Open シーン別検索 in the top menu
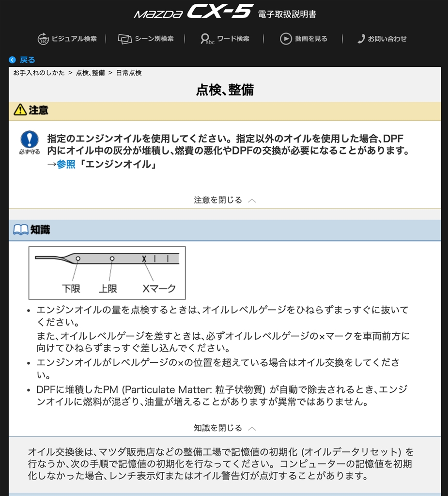Image resolution: width=448 pixels, height=496 pixels. [154, 39]
